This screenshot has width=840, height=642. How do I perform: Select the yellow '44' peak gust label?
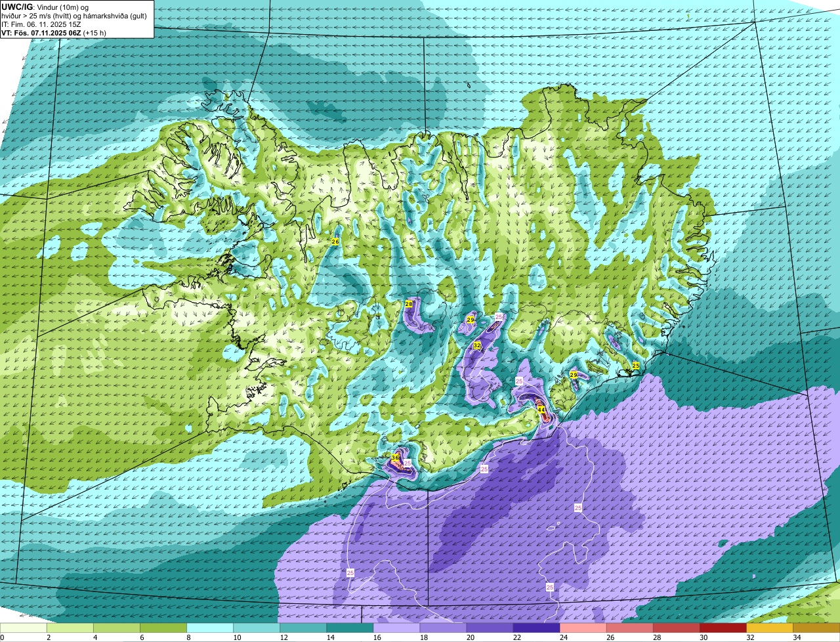541,410
